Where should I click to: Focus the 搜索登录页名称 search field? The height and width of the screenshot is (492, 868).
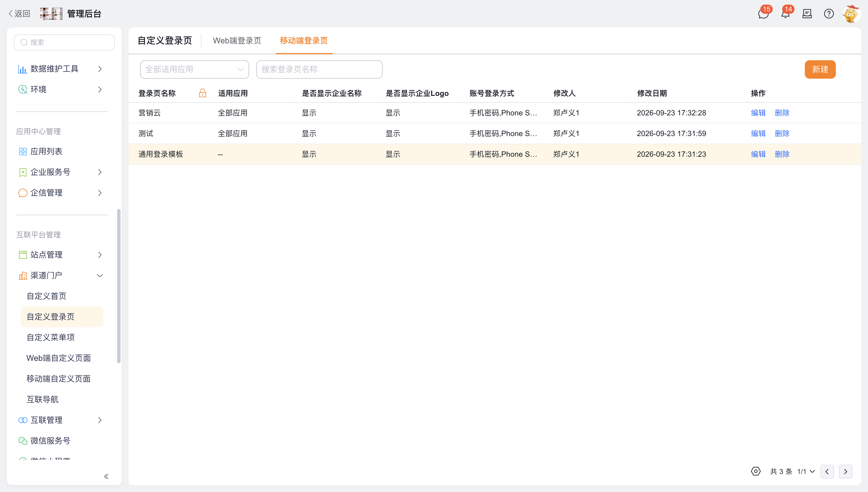pos(319,70)
